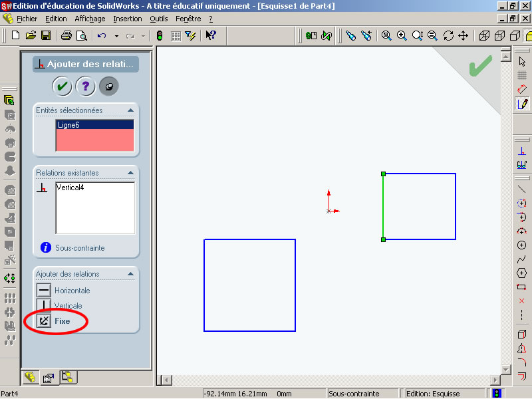Open the undo history dropdown arrow
This screenshot has height=399, width=532.
pos(116,36)
